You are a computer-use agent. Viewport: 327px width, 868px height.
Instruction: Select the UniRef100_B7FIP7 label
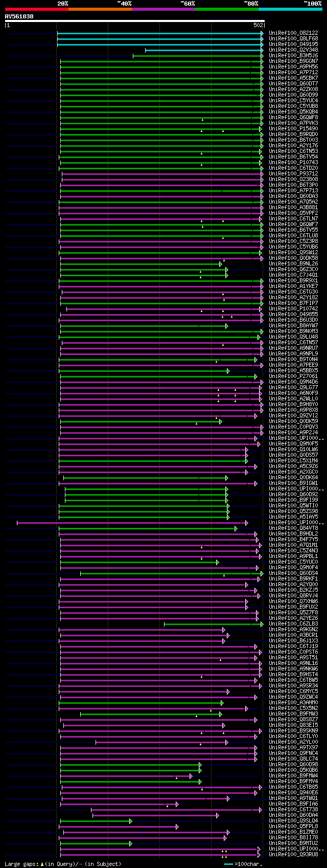tap(293, 303)
